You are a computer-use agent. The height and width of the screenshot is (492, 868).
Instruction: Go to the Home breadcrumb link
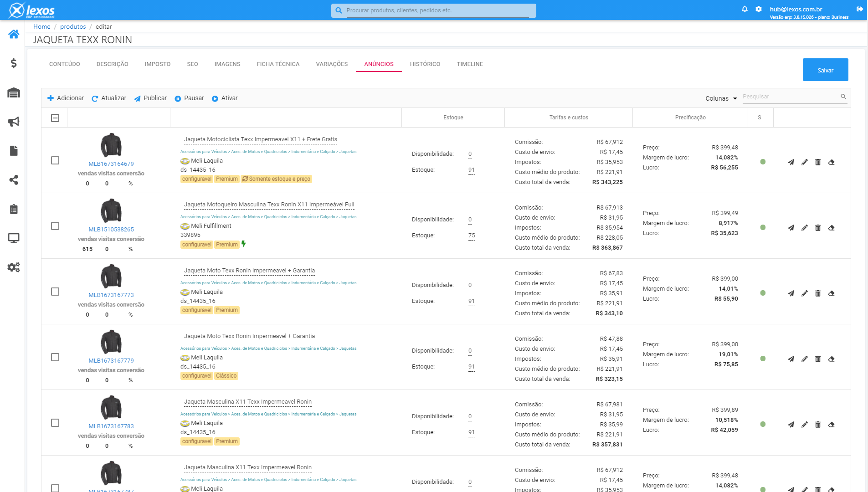[42, 27]
